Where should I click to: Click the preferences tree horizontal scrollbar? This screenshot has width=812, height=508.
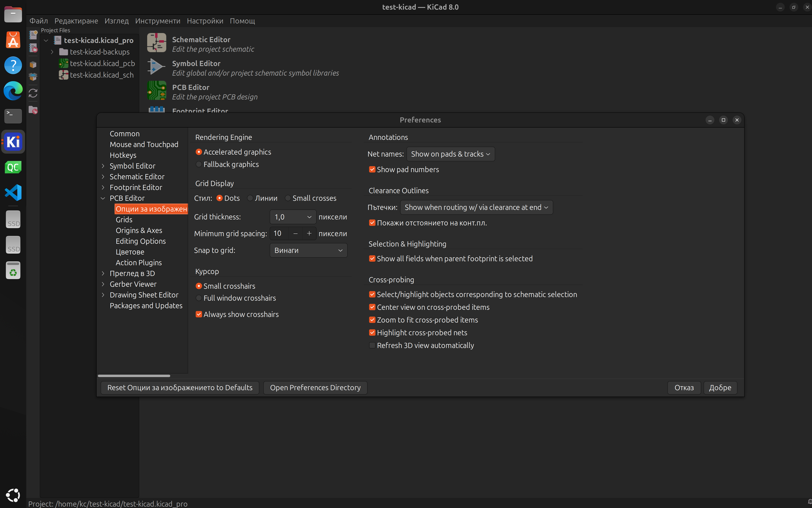pos(134,376)
